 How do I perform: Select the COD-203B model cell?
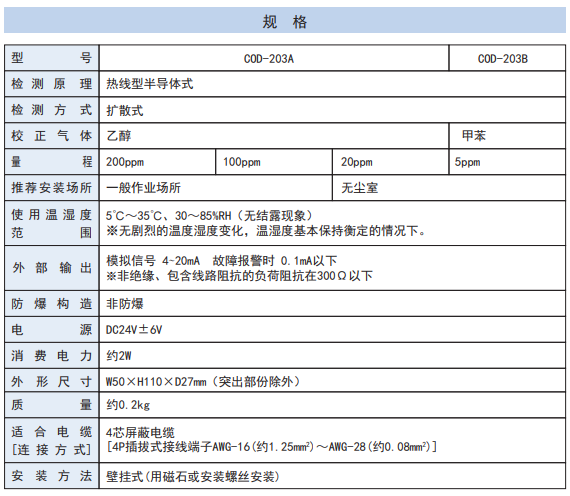click(x=507, y=58)
